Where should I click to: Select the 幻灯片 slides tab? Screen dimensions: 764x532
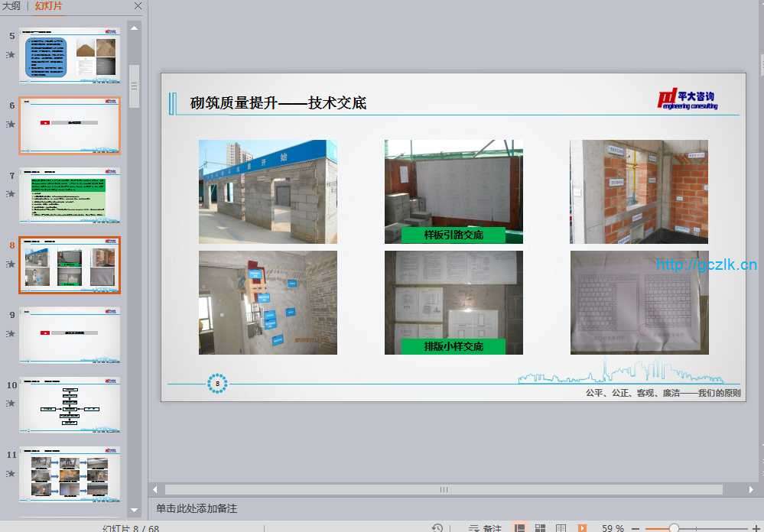point(49,6)
